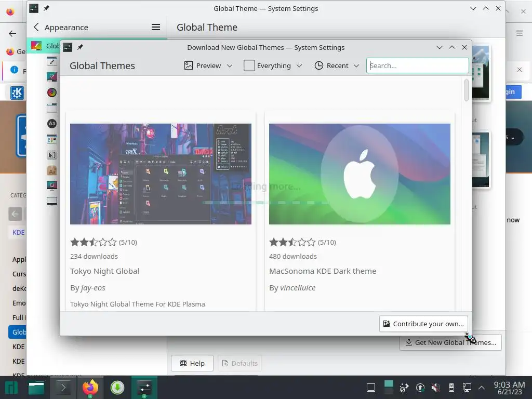Click the '480 downloads' text

(293, 257)
